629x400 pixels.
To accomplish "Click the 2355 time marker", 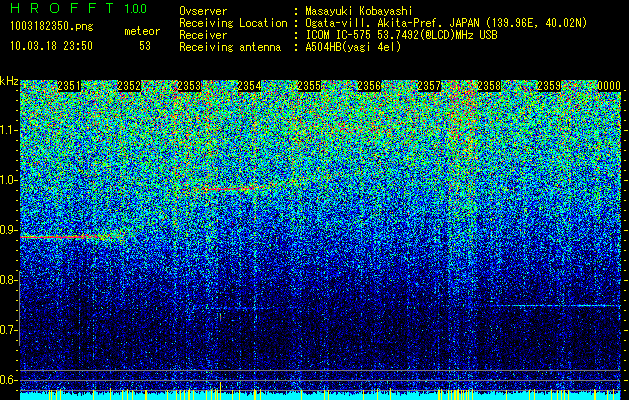I will coord(309,86).
